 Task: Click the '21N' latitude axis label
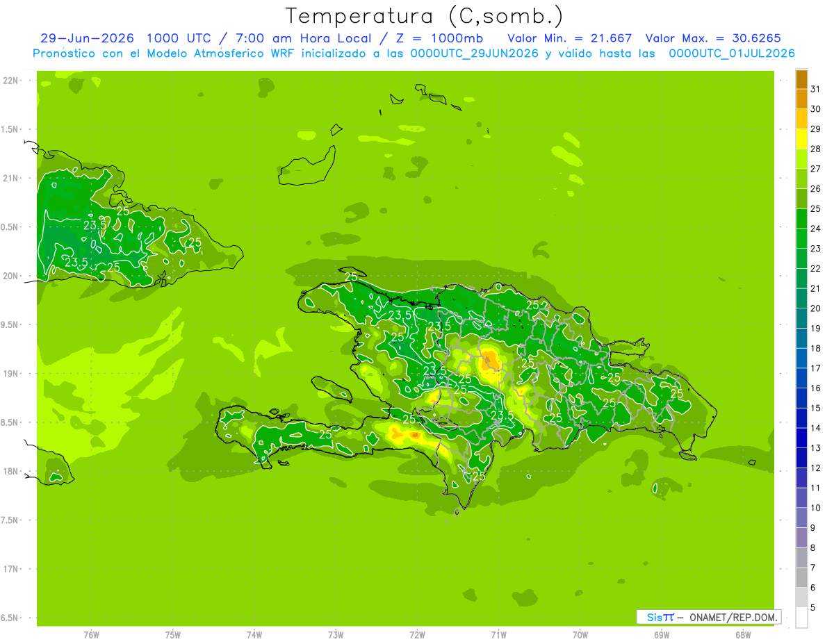pos(11,178)
